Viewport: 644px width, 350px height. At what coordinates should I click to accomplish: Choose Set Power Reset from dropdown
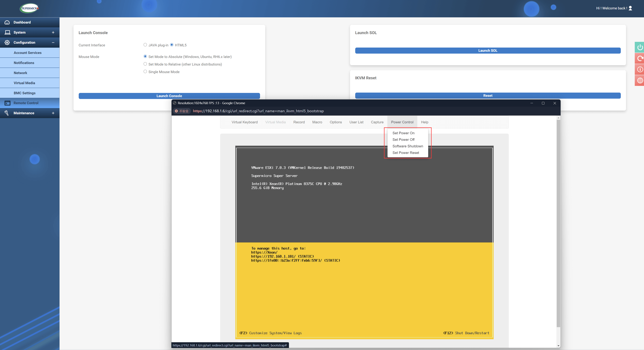coord(406,153)
